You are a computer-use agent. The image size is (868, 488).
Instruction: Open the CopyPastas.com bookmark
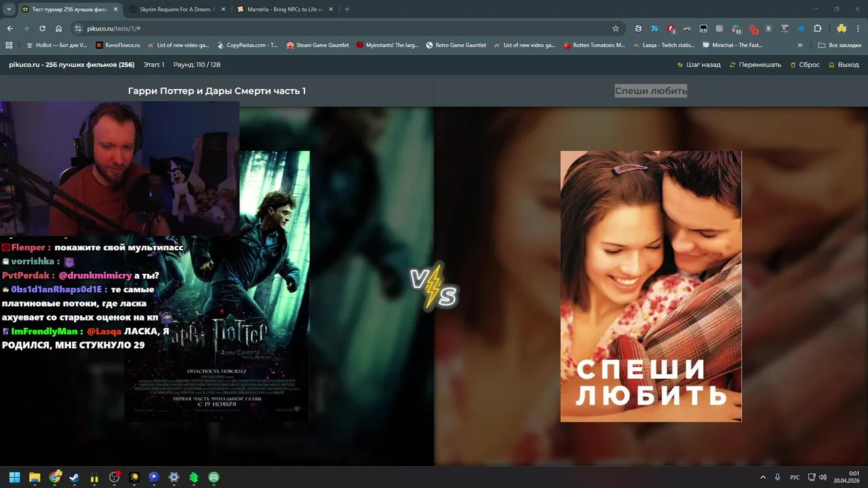(248, 45)
